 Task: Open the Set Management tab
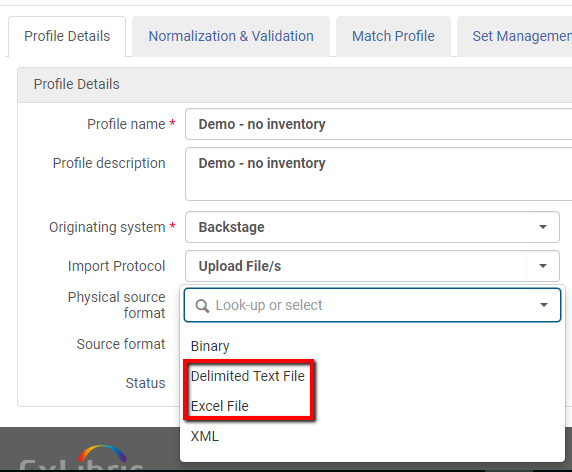[515, 36]
